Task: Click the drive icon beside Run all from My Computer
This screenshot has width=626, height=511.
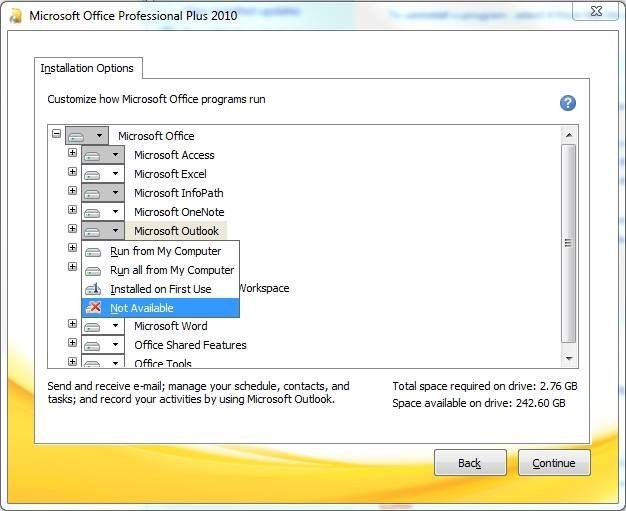Action: point(93,271)
